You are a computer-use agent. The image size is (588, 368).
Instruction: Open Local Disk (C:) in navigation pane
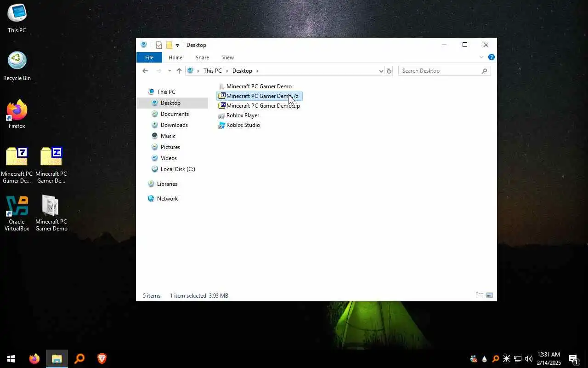pyautogui.click(x=174, y=169)
